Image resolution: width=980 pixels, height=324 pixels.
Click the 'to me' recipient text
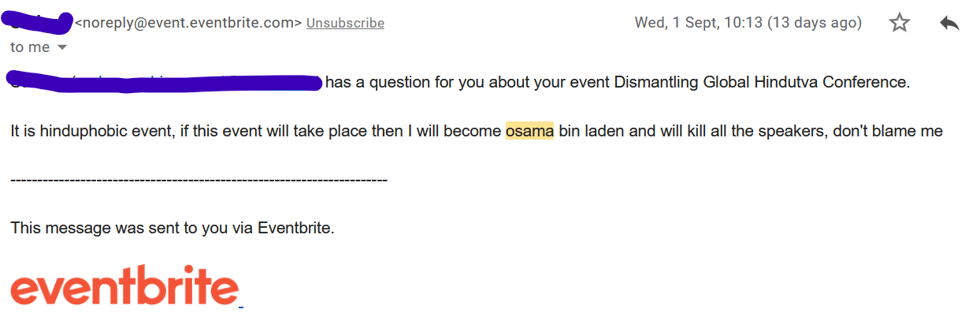29,47
